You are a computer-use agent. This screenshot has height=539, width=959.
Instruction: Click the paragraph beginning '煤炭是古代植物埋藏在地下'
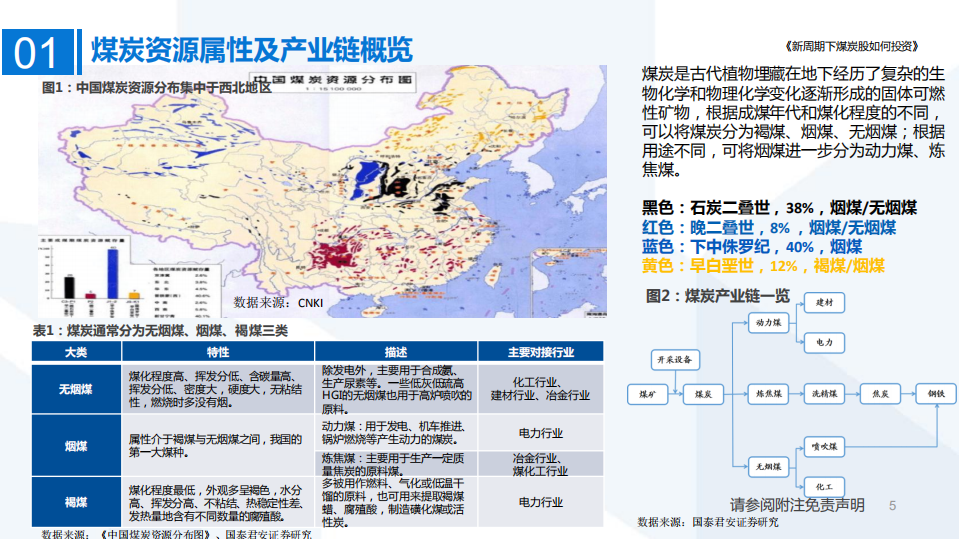point(793,122)
